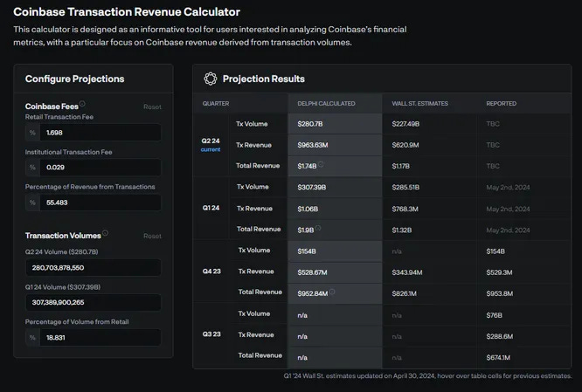The height and width of the screenshot is (392, 582).
Task: Click the $528.67M Delphi Tx Revenue cell
Action: pyautogui.click(x=335, y=272)
